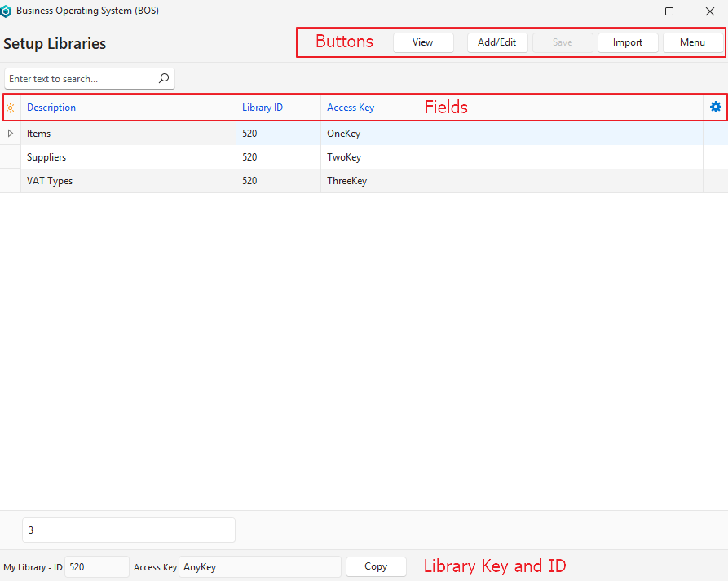Click the BOS application logo icon
Viewport: 728px width, 581px height.
click(7, 11)
